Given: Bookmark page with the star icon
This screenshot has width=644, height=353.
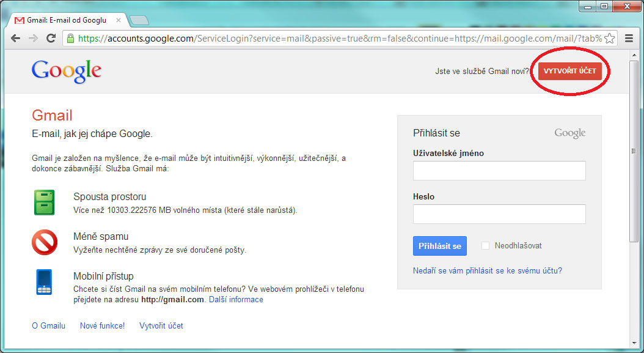Looking at the screenshot, I should 610,39.
